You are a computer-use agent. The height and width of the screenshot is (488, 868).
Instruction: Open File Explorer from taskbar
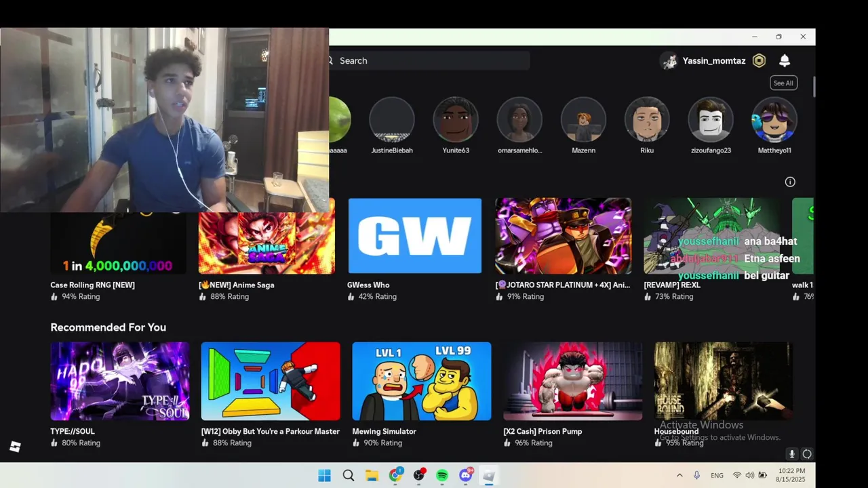[x=372, y=476]
